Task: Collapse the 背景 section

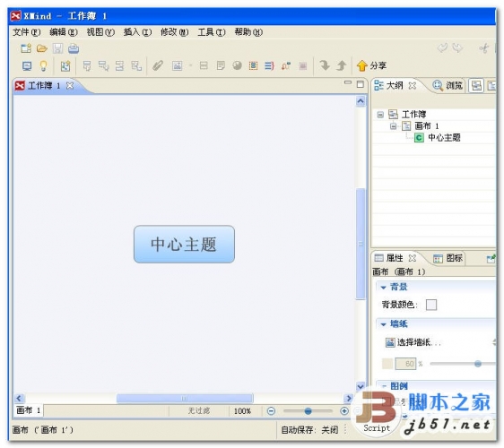Action: (384, 288)
